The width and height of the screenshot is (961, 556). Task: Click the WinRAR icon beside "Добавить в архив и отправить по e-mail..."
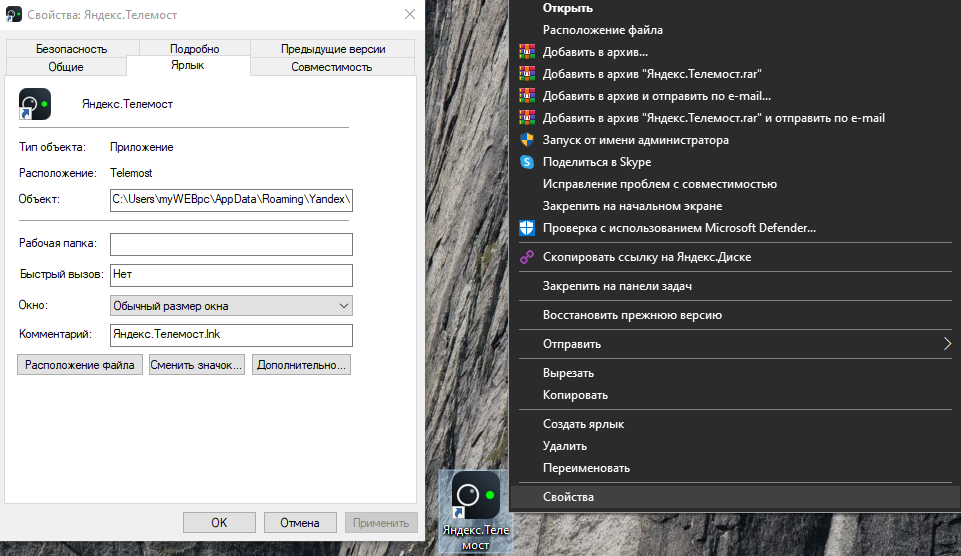click(527, 96)
